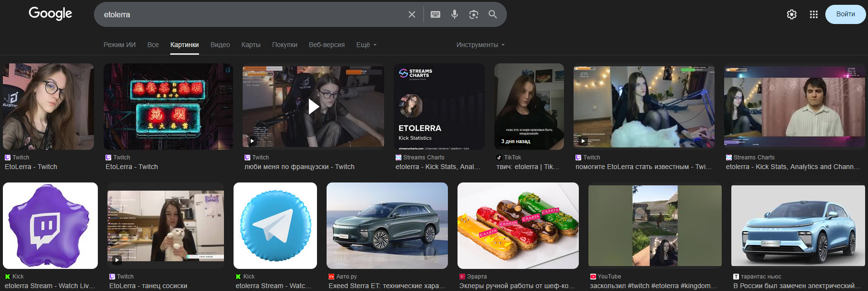Click the Войти sign-in button

[x=845, y=14]
